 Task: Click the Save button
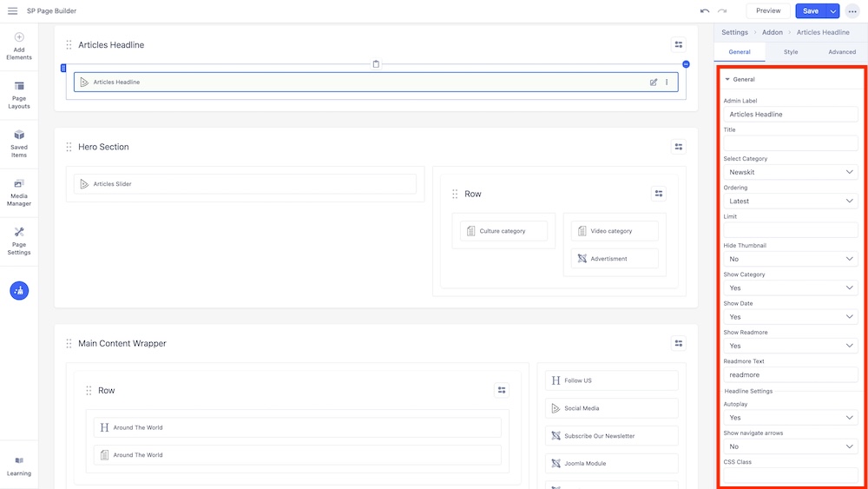(x=810, y=11)
